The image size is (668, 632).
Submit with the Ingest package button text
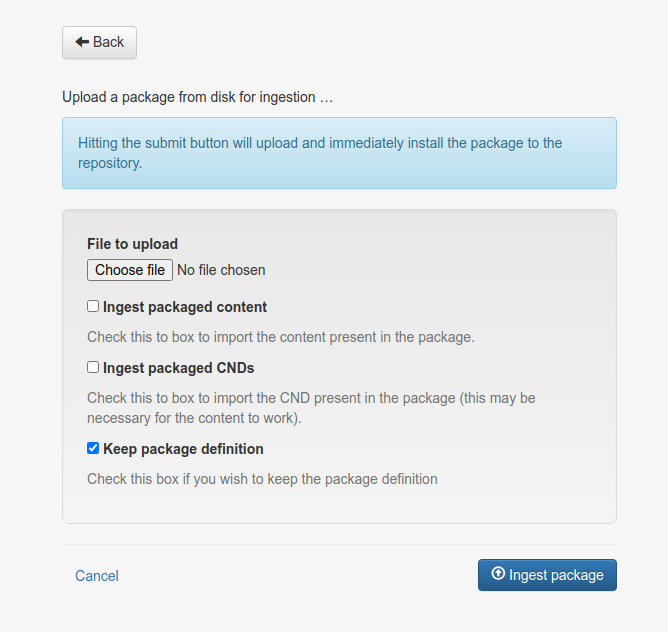(556, 575)
